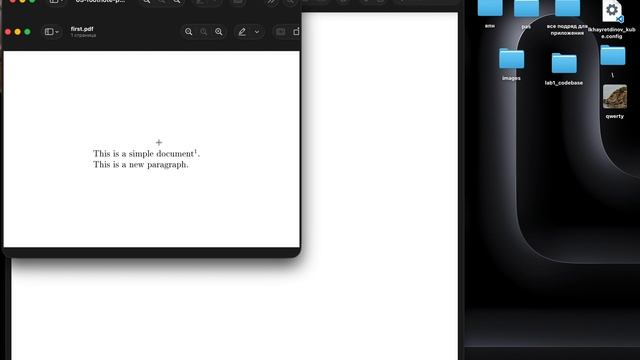Click the text 'This is a new paragraph.'
The height and width of the screenshot is (360, 640).
(141, 164)
